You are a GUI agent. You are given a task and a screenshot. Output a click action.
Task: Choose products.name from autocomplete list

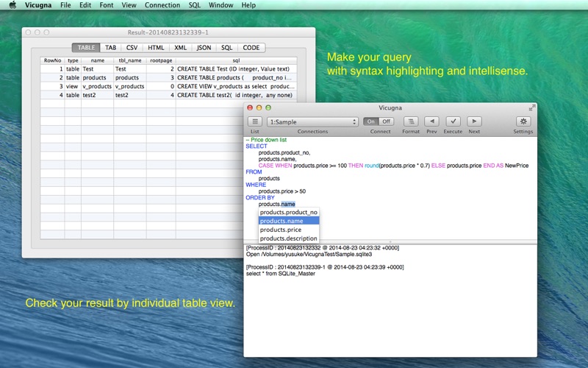(289, 221)
